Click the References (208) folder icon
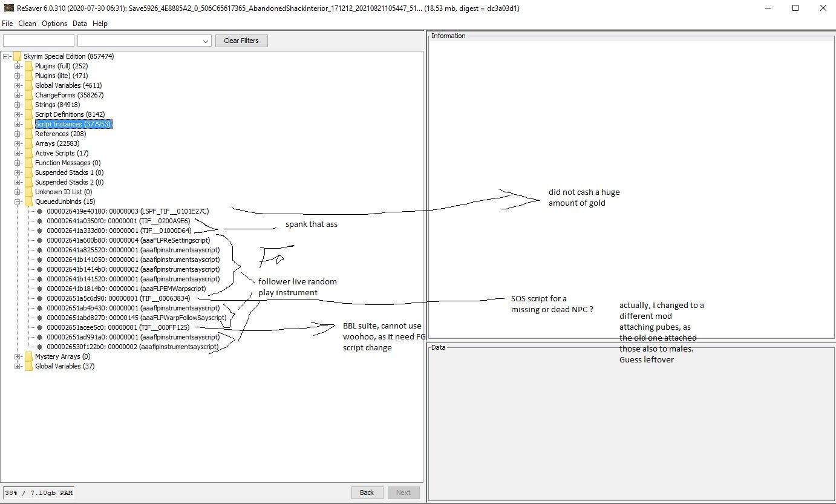The height and width of the screenshot is (504, 836). [28, 134]
